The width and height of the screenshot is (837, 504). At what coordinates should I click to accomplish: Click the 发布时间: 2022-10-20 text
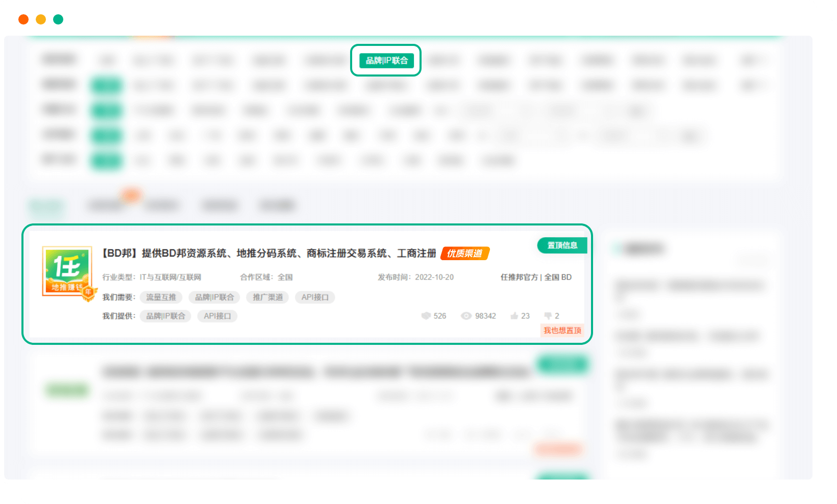click(x=415, y=277)
